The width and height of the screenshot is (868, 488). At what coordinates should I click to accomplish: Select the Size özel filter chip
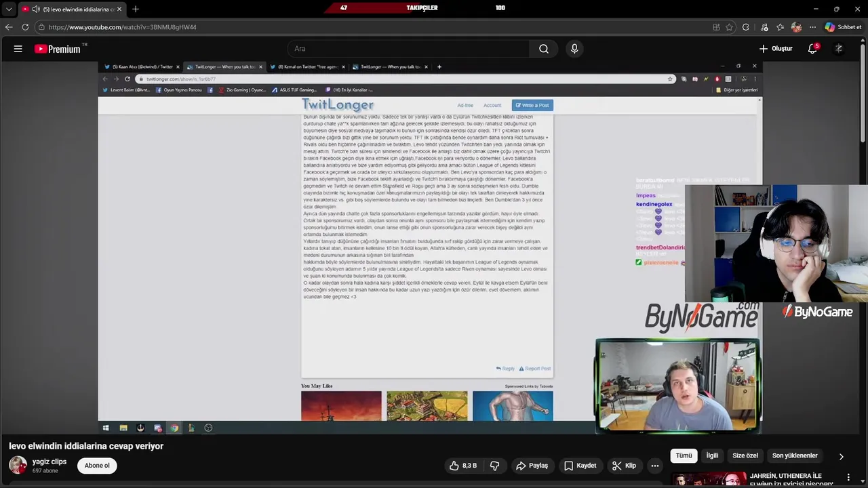pyautogui.click(x=745, y=455)
